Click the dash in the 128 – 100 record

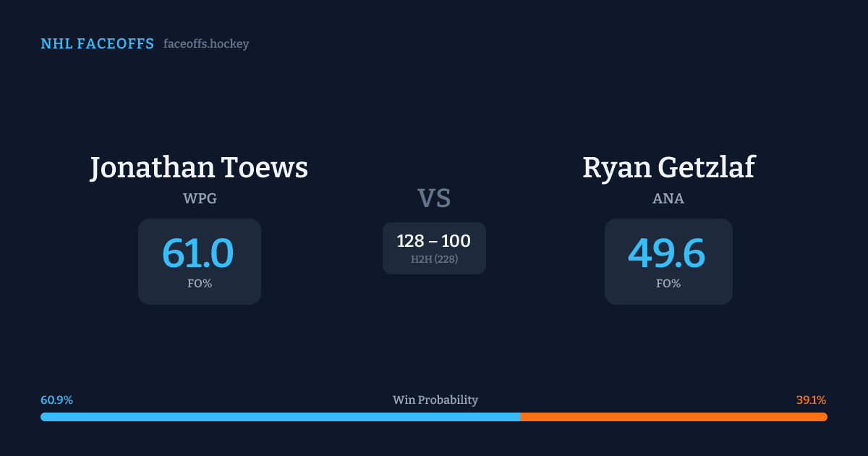tap(434, 242)
